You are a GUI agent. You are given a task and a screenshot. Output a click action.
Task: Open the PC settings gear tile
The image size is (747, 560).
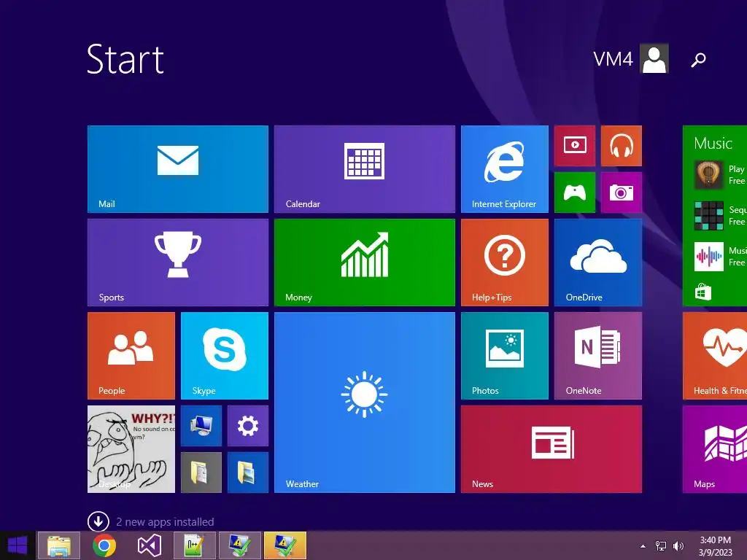248,426
